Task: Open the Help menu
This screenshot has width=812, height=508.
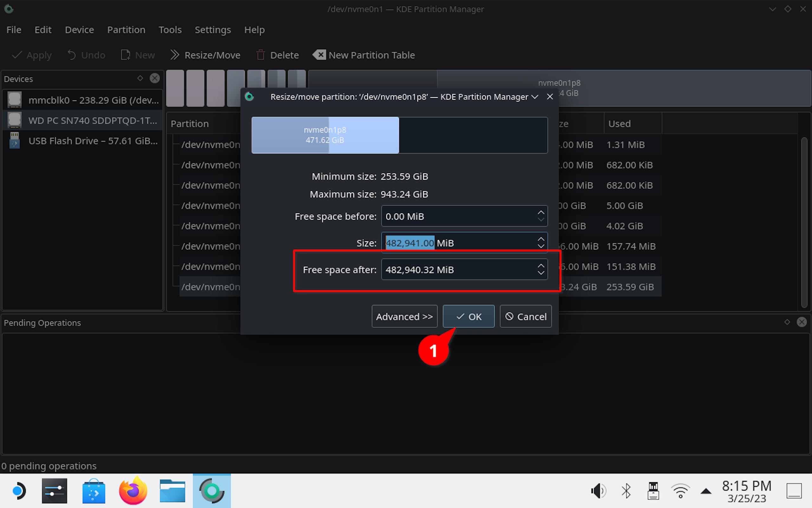Action: coord(254,30)
